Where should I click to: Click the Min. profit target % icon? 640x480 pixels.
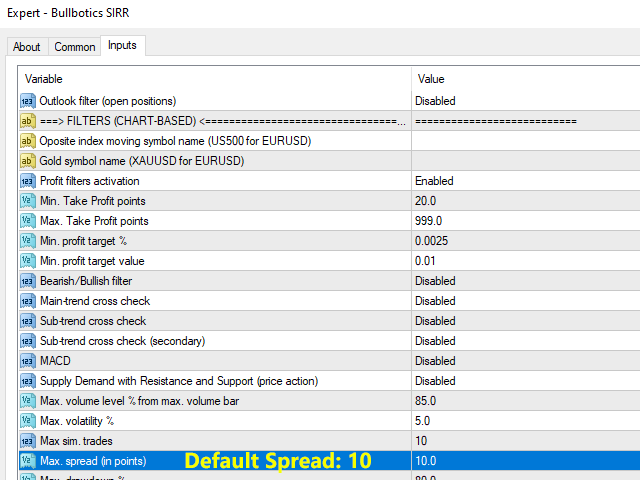(28, 241)
